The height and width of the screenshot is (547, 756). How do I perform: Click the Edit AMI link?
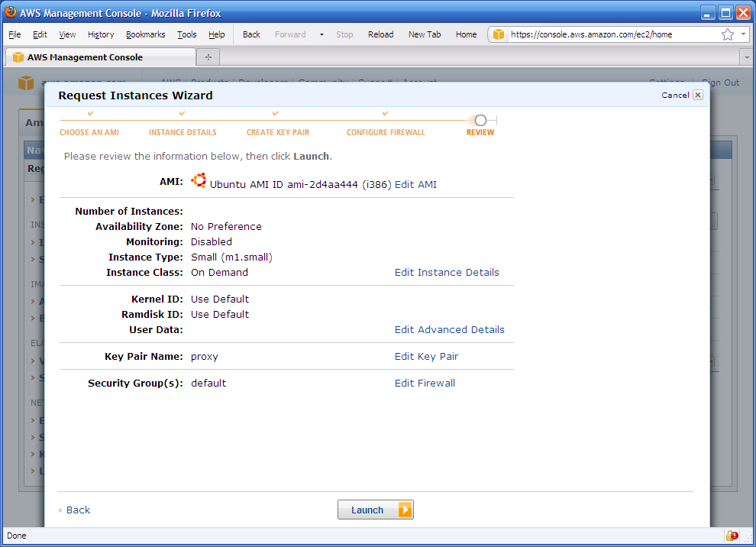pyautogui.click(x=415, y=184)
